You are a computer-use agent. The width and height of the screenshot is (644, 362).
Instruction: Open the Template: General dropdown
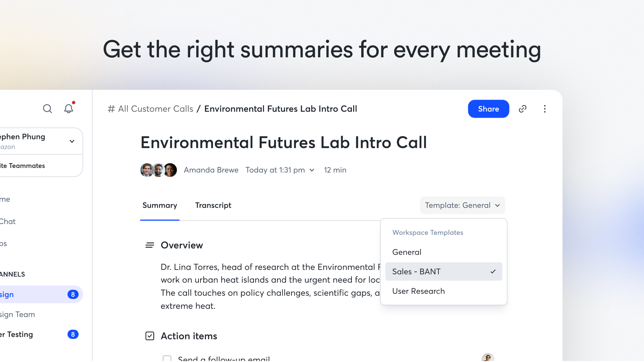pyautogui.click(x=462, y=205)
